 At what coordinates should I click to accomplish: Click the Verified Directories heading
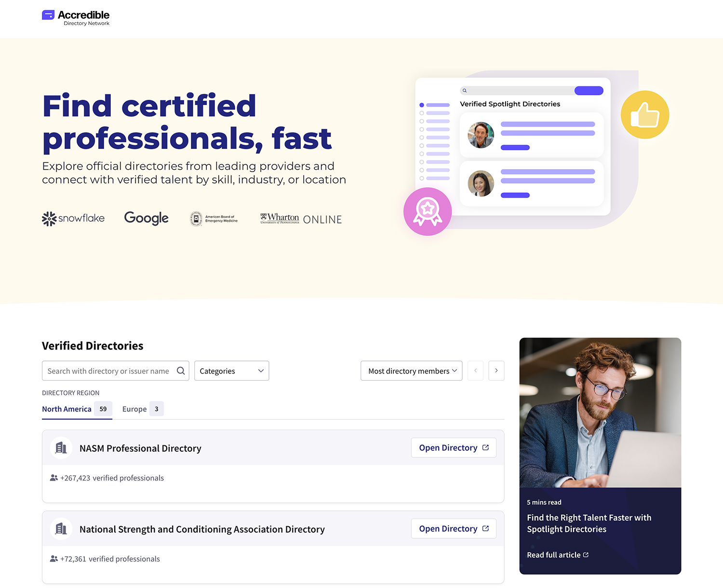(93, 346)
